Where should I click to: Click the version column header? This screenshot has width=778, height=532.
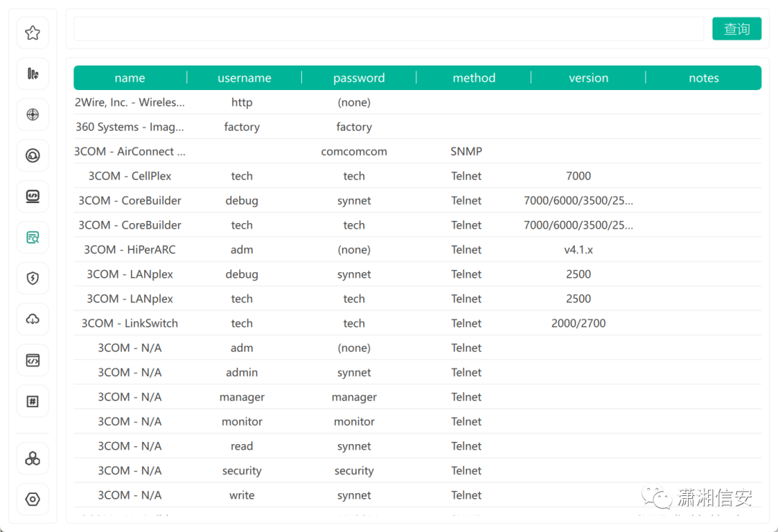[x=589, y=78]
